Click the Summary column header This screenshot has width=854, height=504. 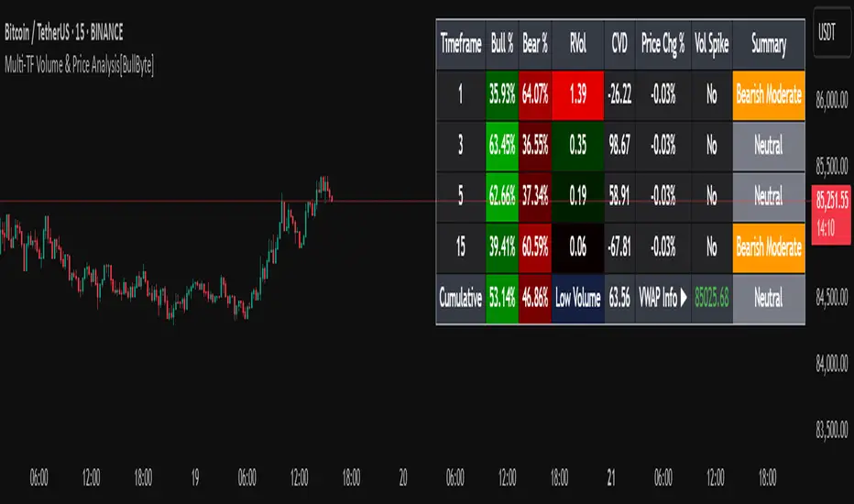769,44
